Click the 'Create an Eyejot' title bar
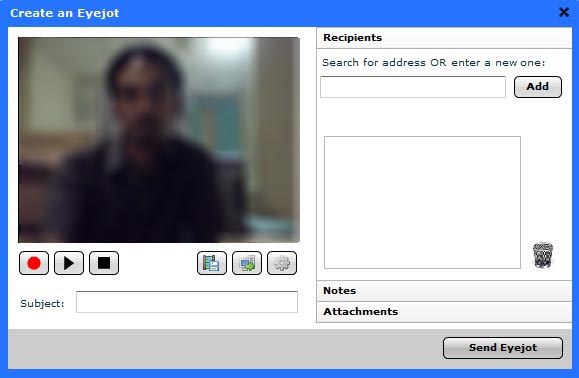This screenshot has height=378, width=579. tap(65, 13)
